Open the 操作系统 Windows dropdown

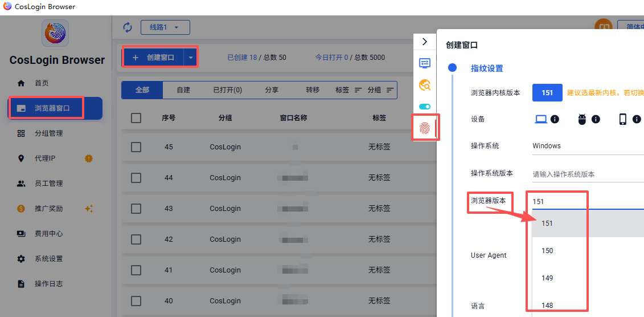[588, 146]
